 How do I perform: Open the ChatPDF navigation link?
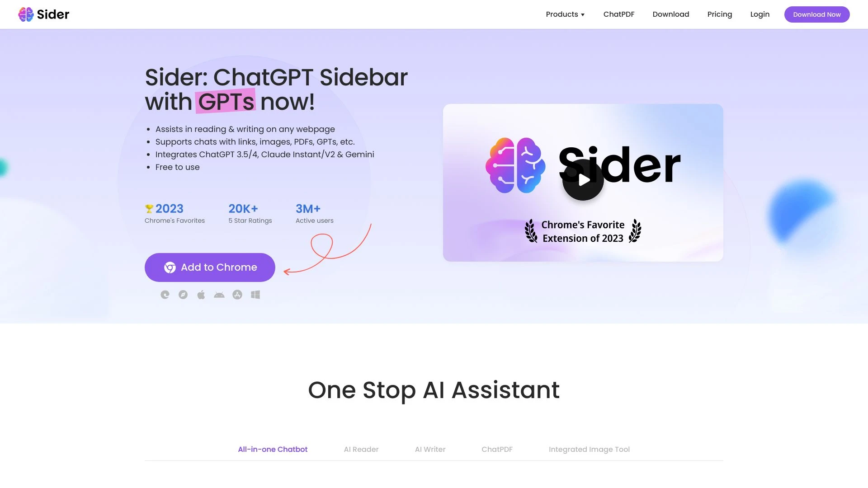(x=619, y=14)
